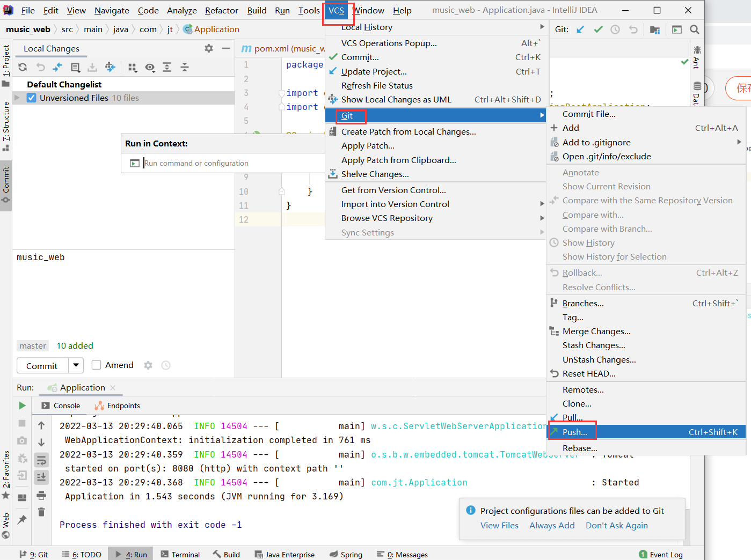Image resolution: width=751 pixels, height=560 pixels.
Task: Click the search magnifier icon in top toolbar
Action: pos(694,30)
